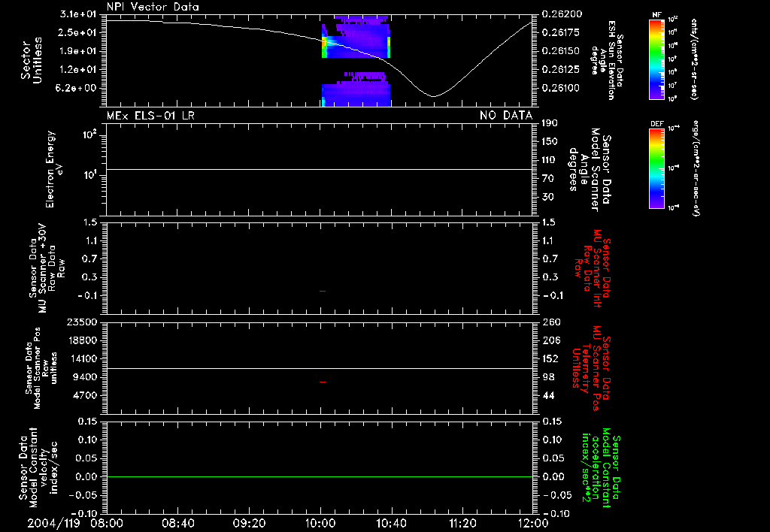Viewport: 770px width, 532px height.
Task: Click the "12:00" end time label
Action: click(x=533, y=523)
